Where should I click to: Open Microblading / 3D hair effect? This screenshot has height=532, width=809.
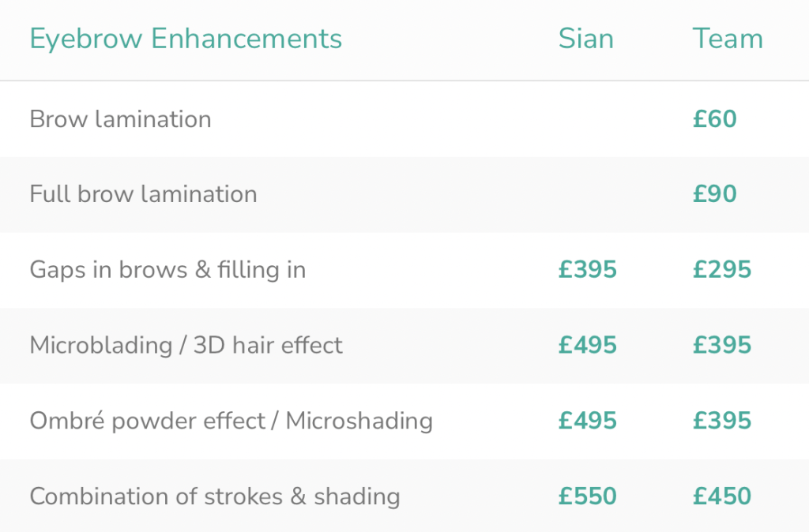click(x=186, y=345)
